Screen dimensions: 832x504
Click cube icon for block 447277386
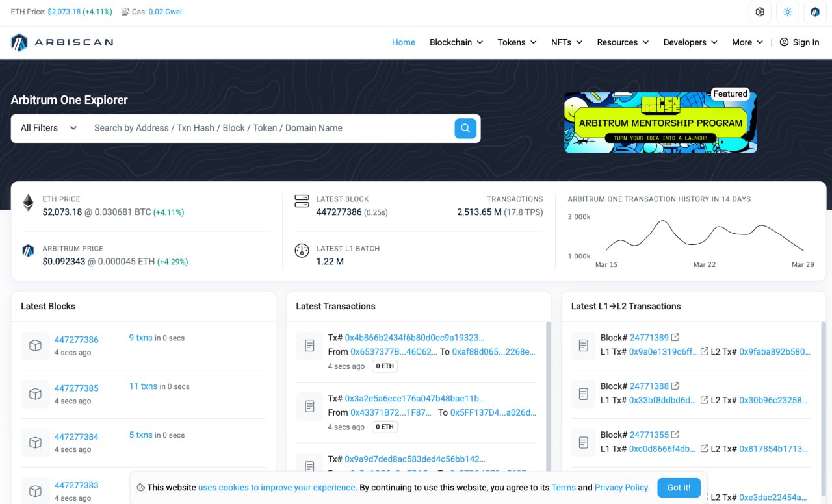coord(36,346)
